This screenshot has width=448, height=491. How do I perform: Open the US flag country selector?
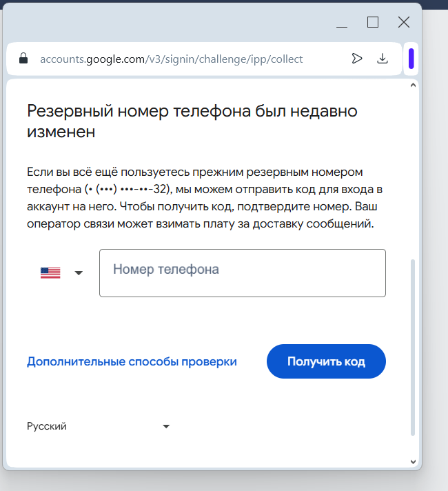tap(50, 273)
